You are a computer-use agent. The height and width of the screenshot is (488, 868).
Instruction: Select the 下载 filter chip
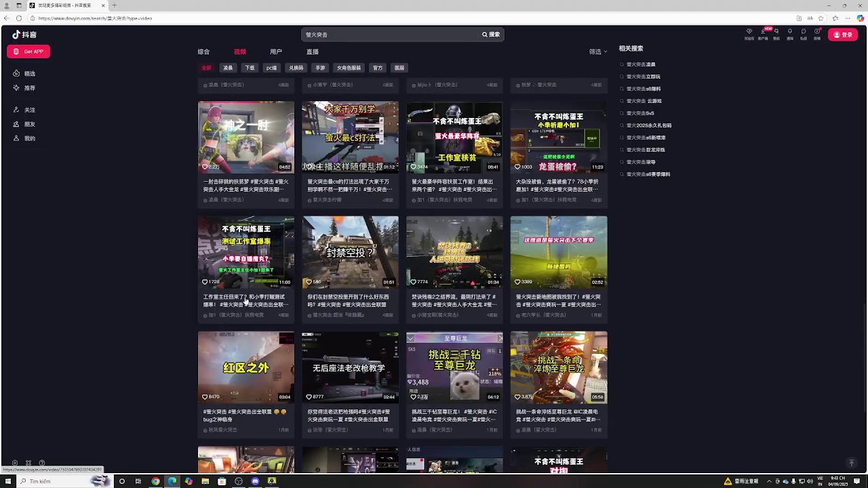point(250,68)
